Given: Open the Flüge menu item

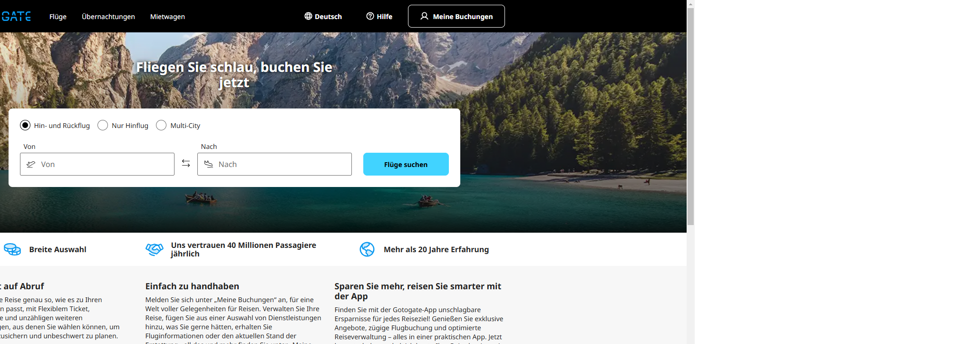Looking at the screenshot, I should (58, 17).
